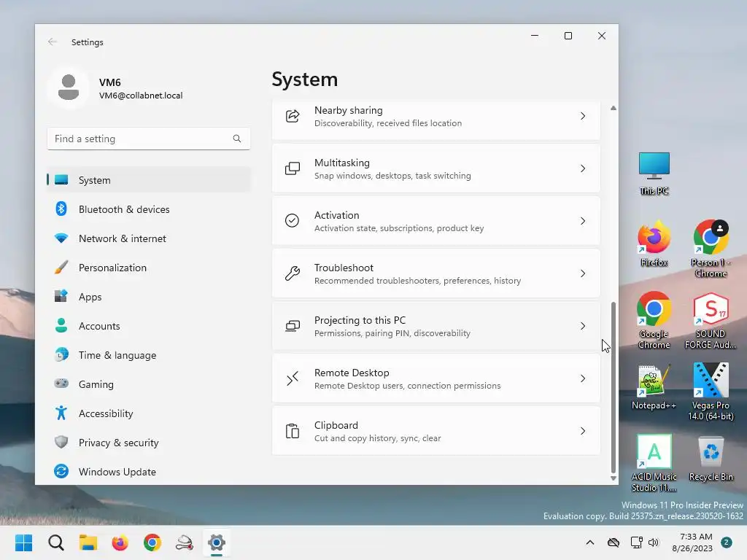
Task: Open Network & internet settings
Action: pos(149,238)
